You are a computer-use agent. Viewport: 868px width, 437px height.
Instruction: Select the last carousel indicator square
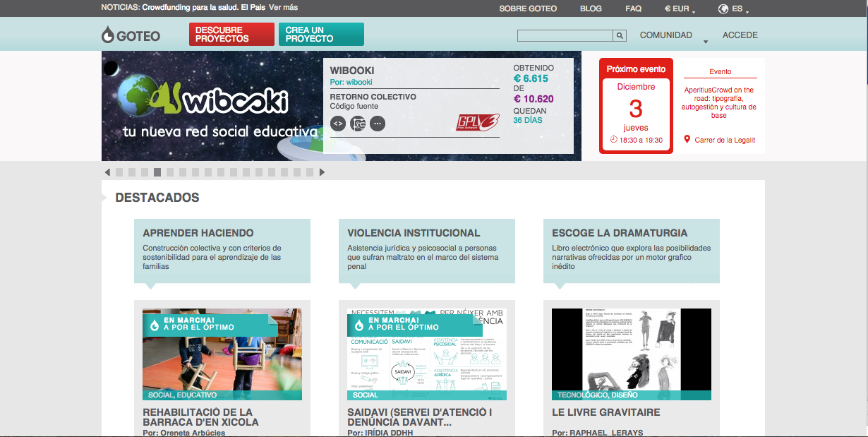pyautogui.click(x=310, y=172)
